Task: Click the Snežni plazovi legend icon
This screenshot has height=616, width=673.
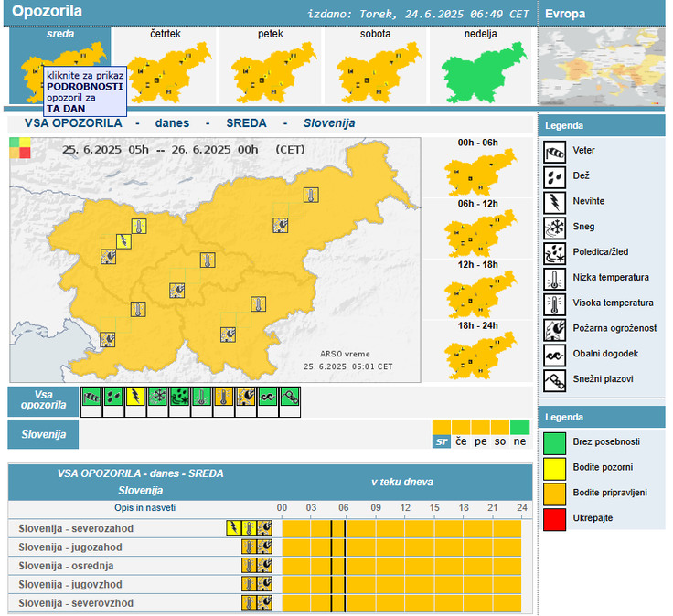Action: point(554,380)
